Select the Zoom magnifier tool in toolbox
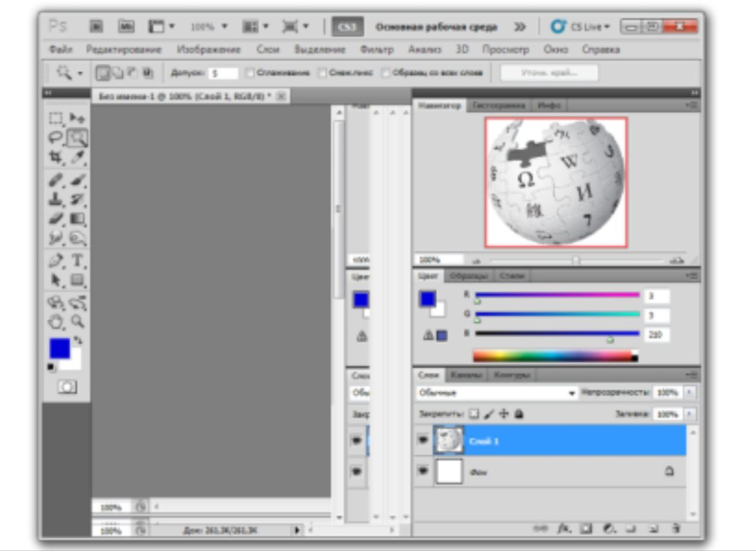This screenshot has width=756, height=551. 78,322
